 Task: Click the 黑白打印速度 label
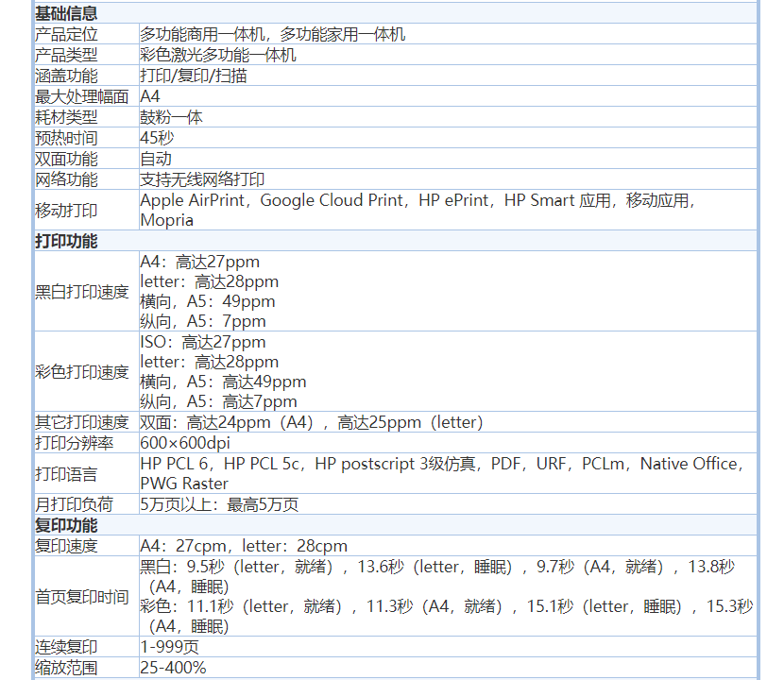coord(82,292)
